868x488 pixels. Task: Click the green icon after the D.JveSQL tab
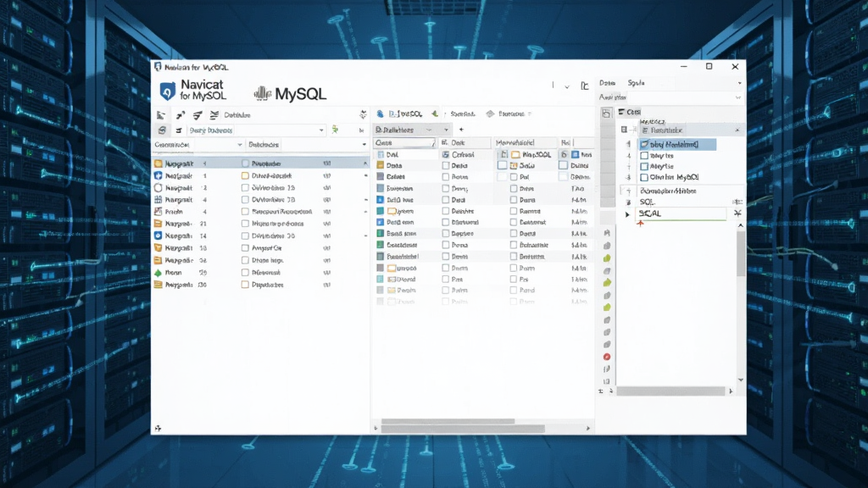[x=435, y=114]
